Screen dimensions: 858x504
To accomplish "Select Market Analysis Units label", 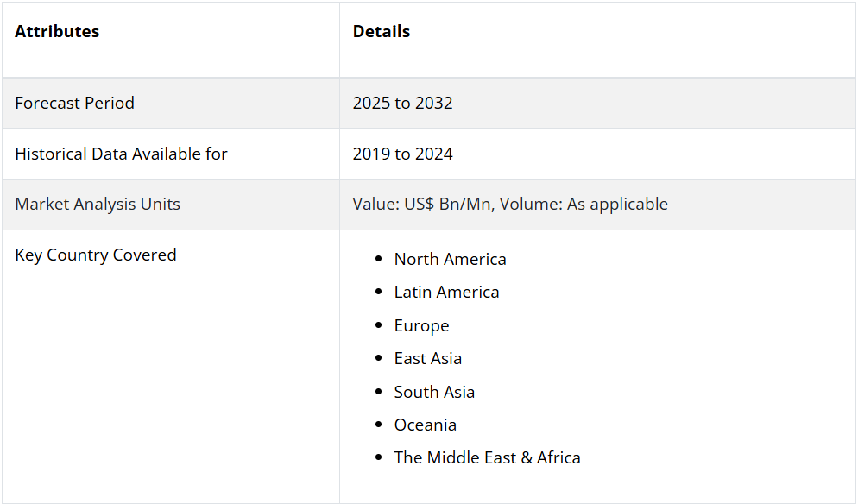I will click(98, 205).
